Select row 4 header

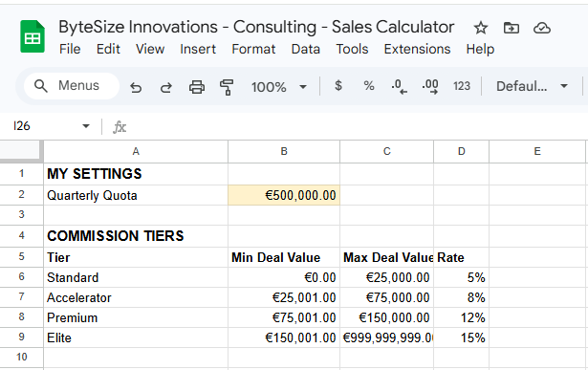point(21,236)
